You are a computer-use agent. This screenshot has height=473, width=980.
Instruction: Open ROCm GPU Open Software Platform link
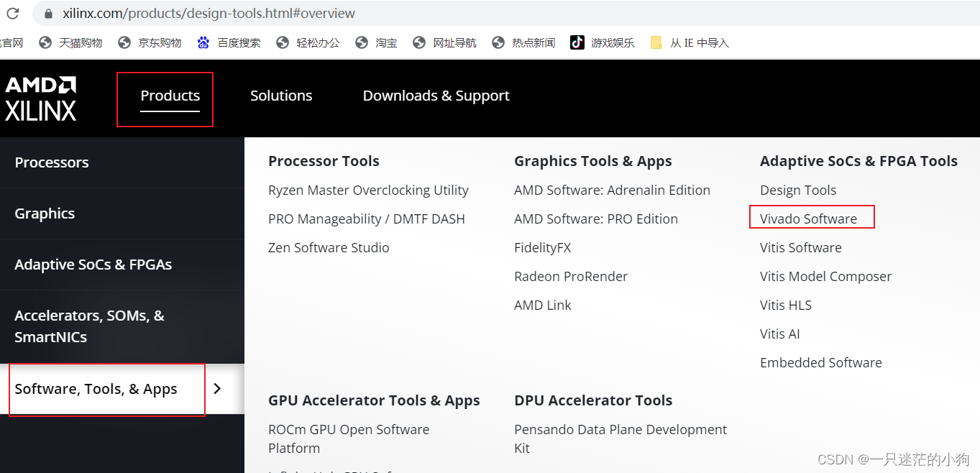(x=349, y=438)
